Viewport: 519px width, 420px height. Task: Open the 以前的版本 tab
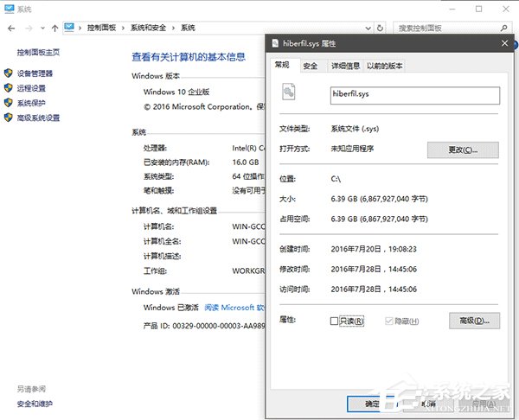pos(384,66)
